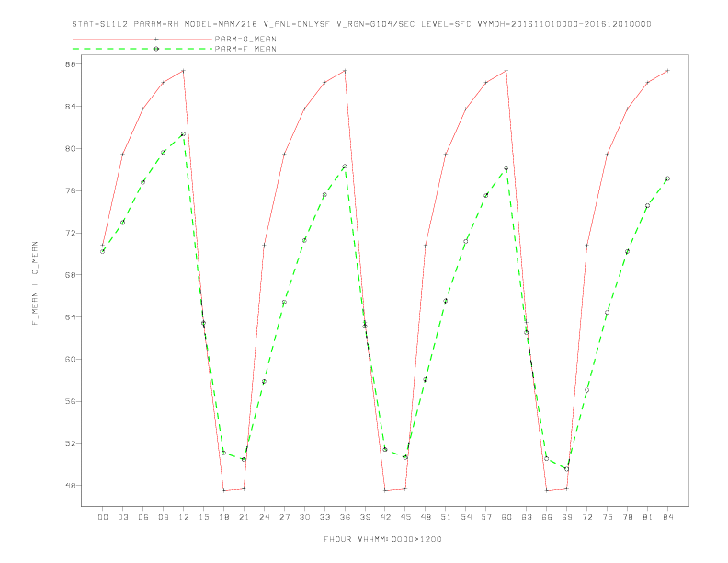The width and height of the screenshot is (728, 563).
Task: Click the red O_MEAN legend line sample
Action: click(142, 39)
